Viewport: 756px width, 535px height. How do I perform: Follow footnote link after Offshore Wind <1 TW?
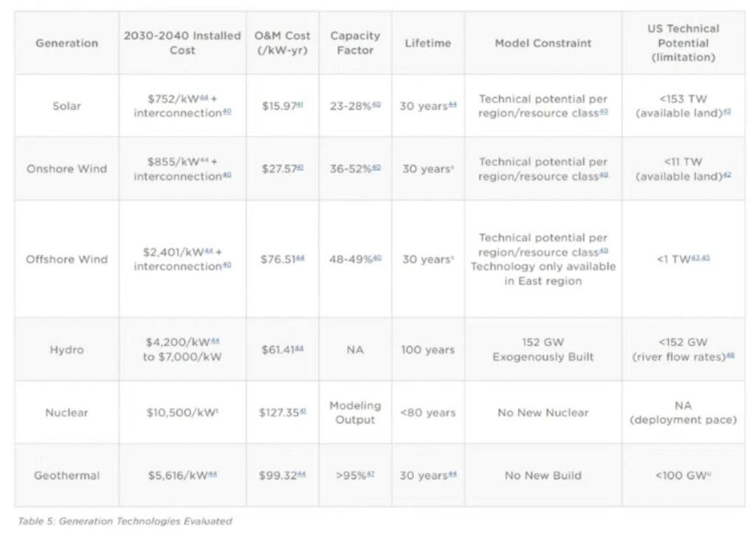[x=701, y=259]
